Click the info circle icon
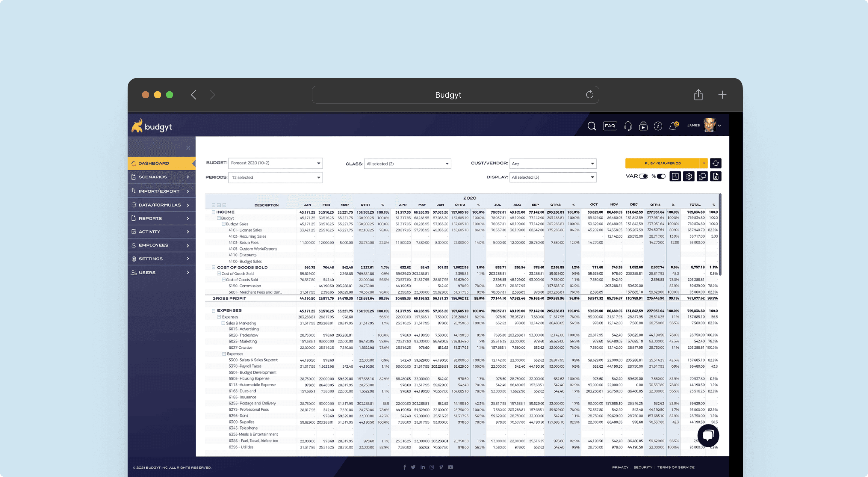This screenshot has width=868, height=477. coord(658,126)
